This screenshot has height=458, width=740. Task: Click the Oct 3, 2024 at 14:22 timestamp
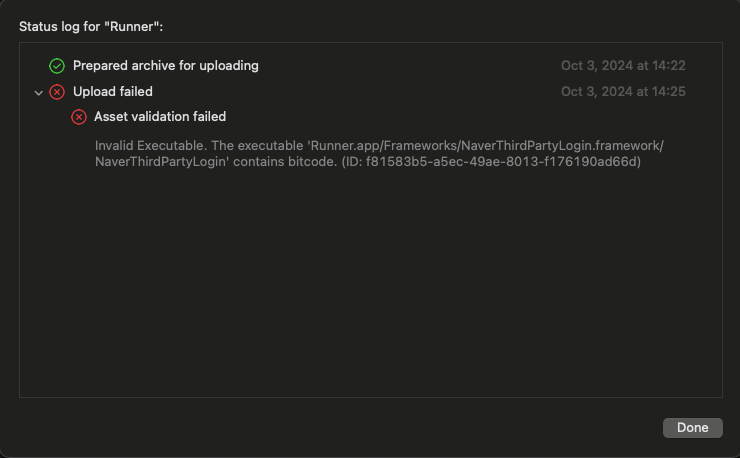pos(623,66)
